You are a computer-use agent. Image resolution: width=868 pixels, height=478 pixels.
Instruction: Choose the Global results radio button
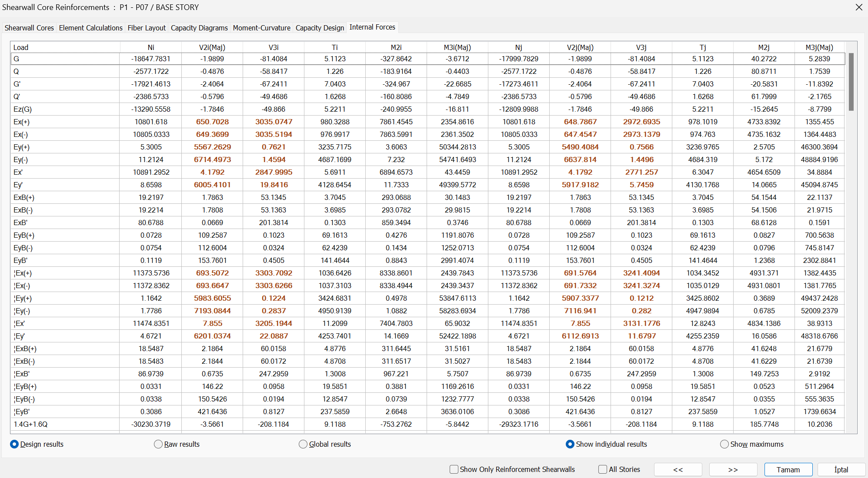(x=303, y=444)
